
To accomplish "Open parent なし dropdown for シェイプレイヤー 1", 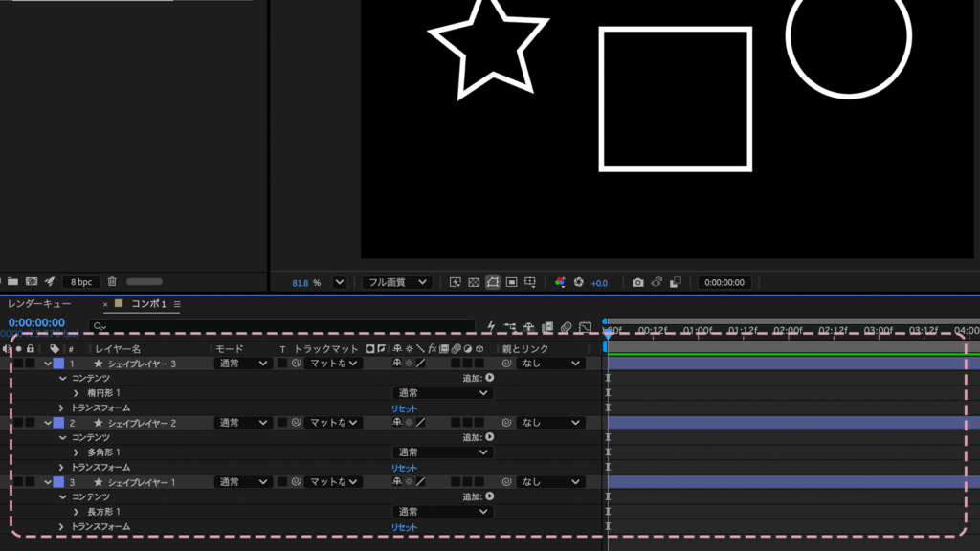I will click(550, 482).
